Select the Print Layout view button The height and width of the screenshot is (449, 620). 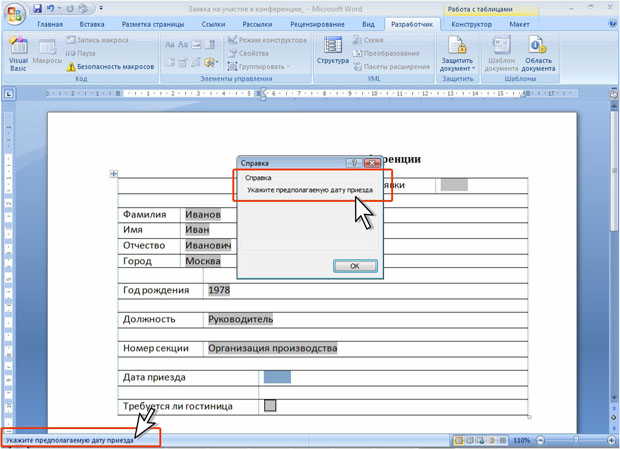point(459,440)
